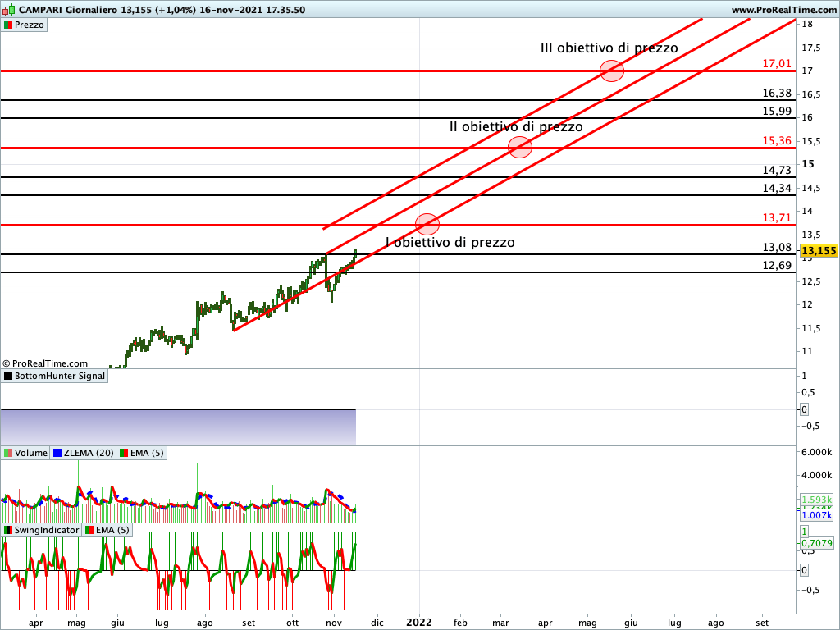Viewport: 840px width, 630px height.
Task: Click the red 17,01 price level label
Action: click(776, 63)
